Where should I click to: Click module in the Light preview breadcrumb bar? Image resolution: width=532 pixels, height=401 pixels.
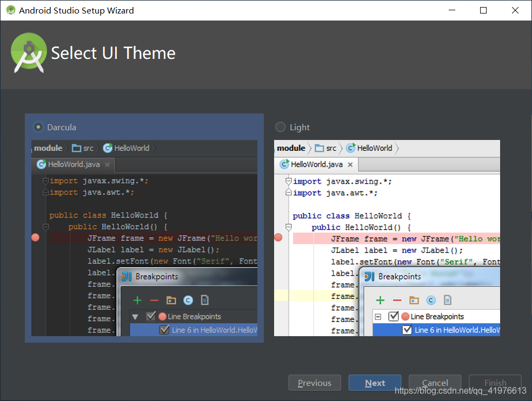pyautogui.click(x=291, y=148)
